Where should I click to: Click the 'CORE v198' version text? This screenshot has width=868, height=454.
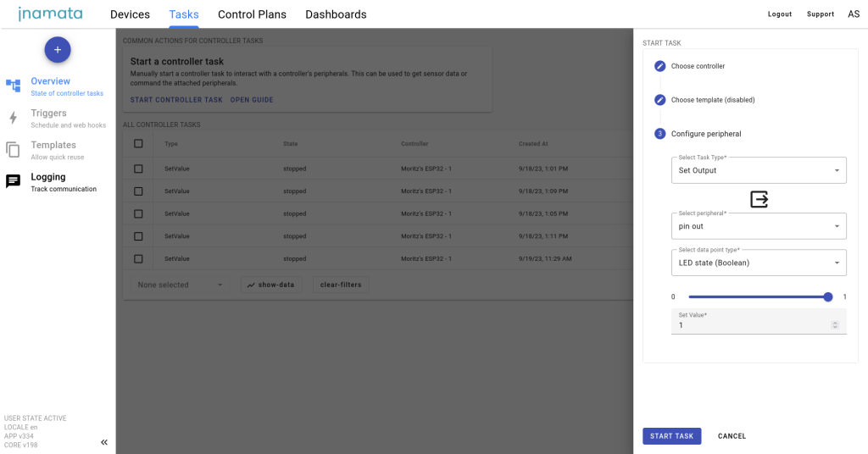21,446
